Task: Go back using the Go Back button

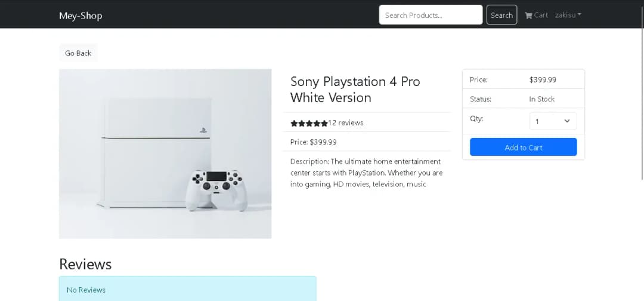Action: coord(78,53)
